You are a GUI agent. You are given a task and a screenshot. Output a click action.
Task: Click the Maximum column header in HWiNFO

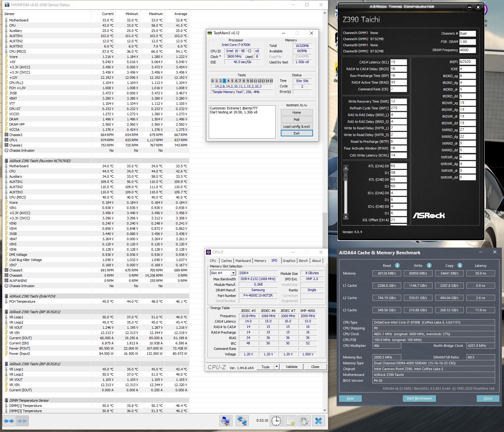click(x=152, y=14)
